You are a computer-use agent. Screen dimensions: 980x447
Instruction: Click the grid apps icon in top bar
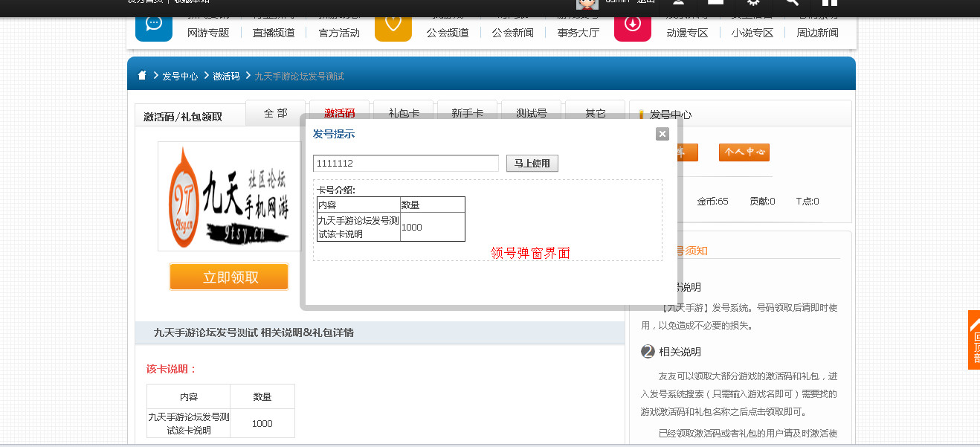829,3
